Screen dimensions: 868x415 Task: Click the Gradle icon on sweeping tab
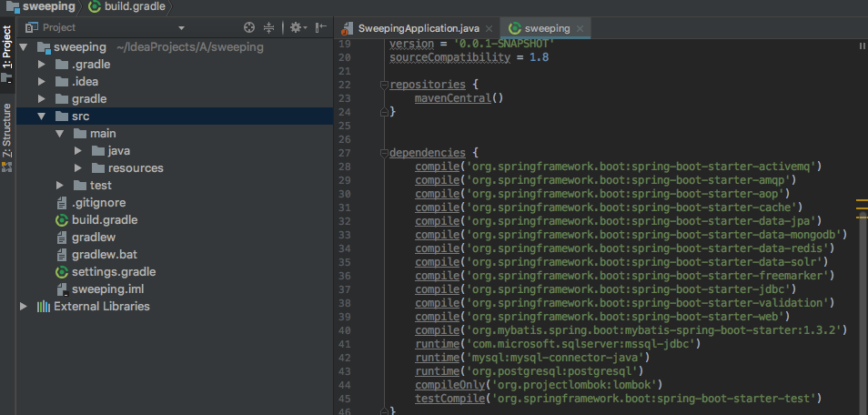pos(515,28)
